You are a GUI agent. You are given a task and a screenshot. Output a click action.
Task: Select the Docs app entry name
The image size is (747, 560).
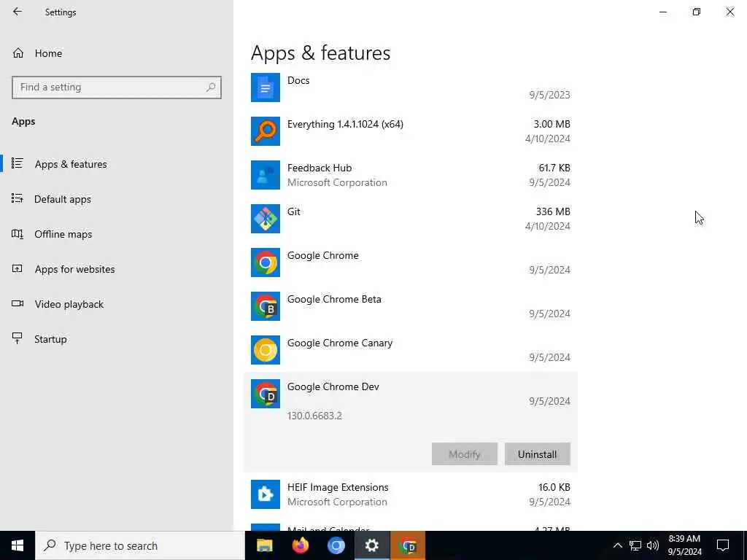click(298, 80)
